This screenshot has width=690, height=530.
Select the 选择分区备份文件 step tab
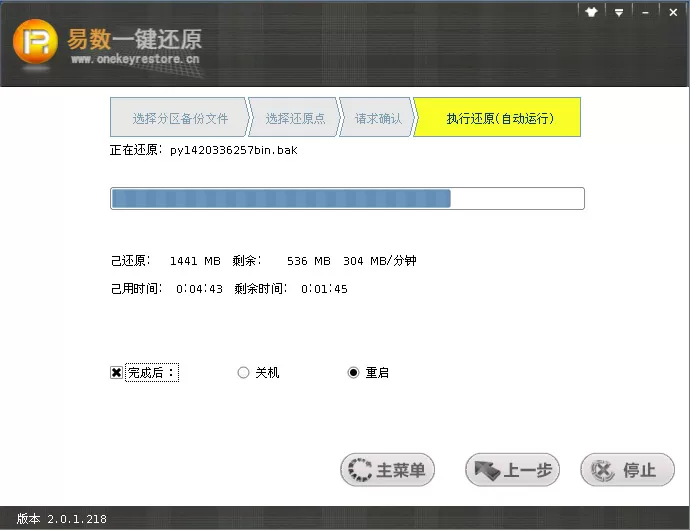click(x=180, y=118)
